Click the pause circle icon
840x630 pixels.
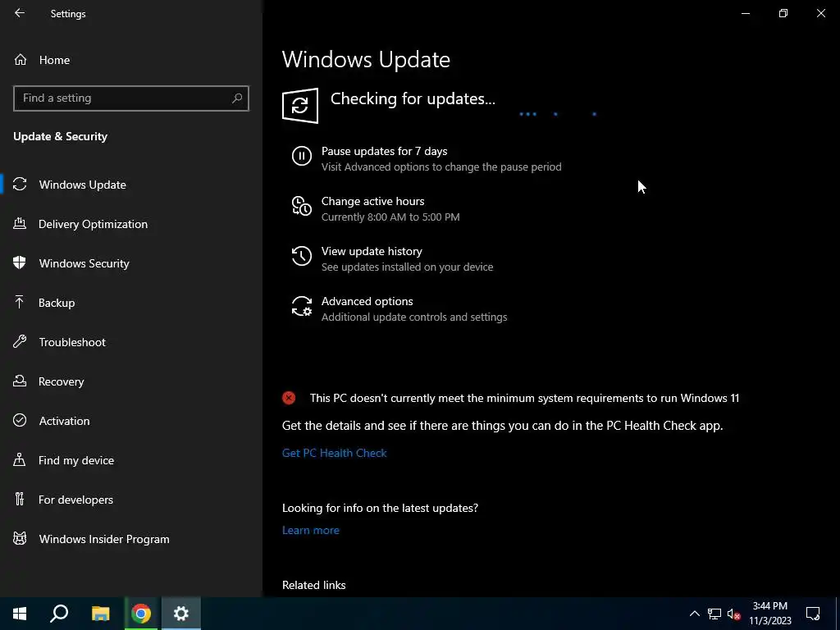pyautogui.click(x=302, y=157)
